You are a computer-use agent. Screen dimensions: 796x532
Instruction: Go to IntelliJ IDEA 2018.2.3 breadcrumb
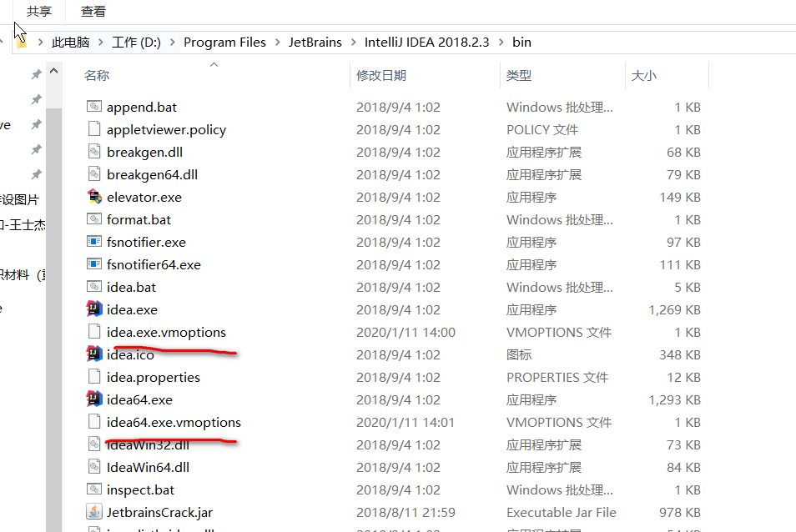pos(426,42)
